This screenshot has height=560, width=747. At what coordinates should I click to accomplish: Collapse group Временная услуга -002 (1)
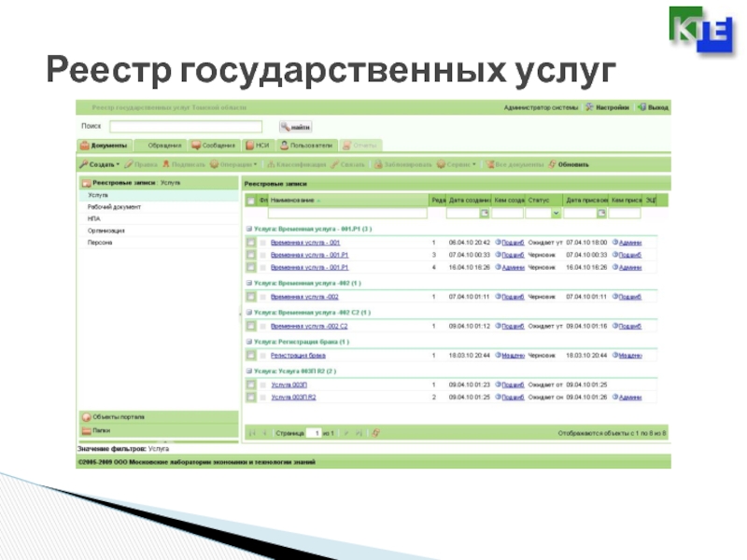point(249,284)
